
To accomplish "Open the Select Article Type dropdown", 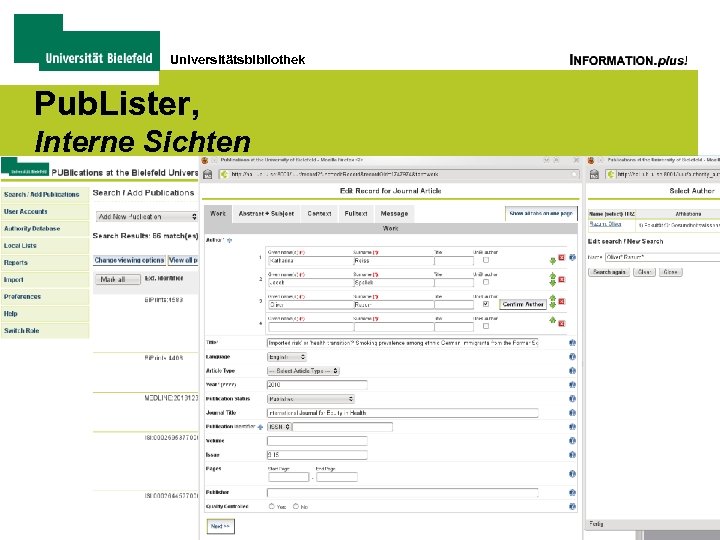I will 303,371.
